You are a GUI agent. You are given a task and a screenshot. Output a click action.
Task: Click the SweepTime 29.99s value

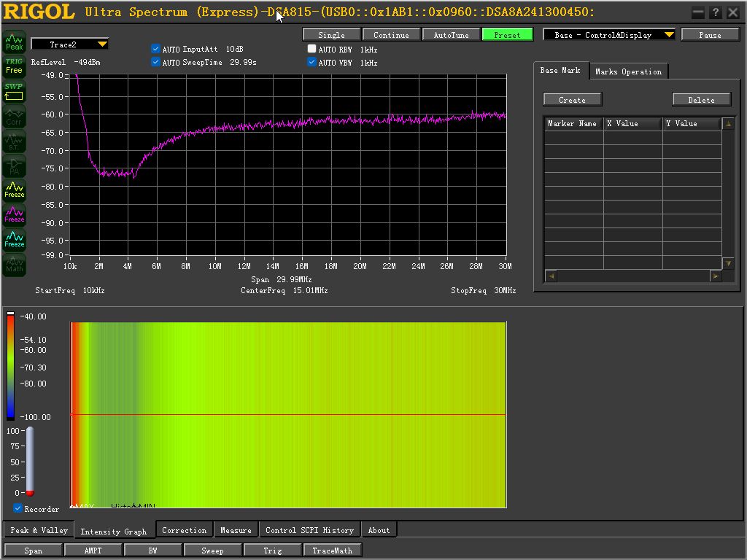pyautogui.click(x=244, y=63)
